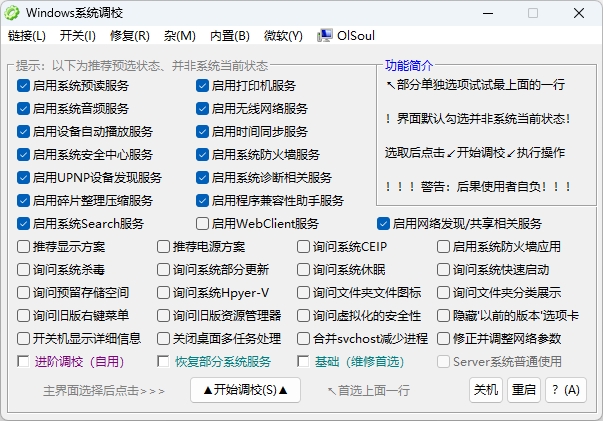This screenshot has width=603, height=421.
Task: Open help with the ?(A) button
Action: click(x=564, y=390)
